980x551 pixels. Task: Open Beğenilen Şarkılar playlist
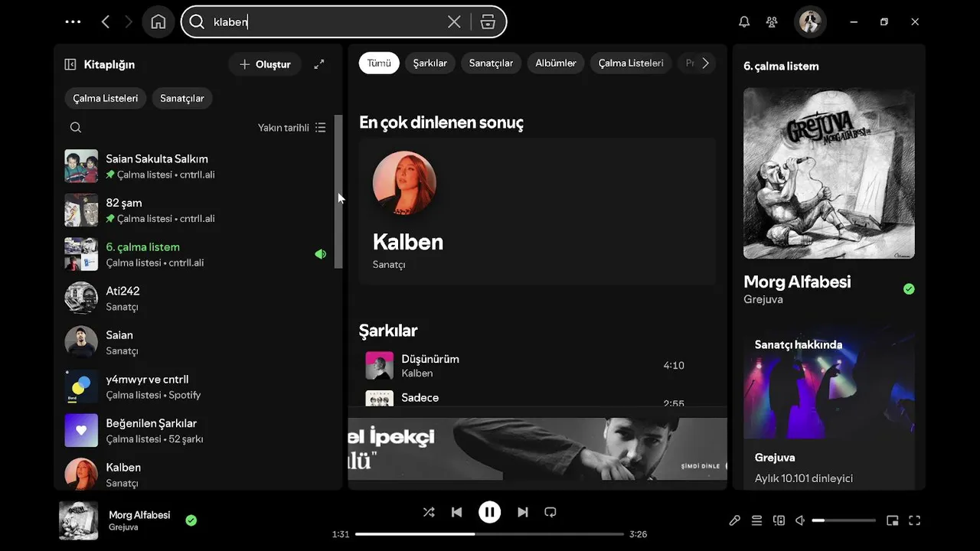pyautogui.click(x=196, y=431)
